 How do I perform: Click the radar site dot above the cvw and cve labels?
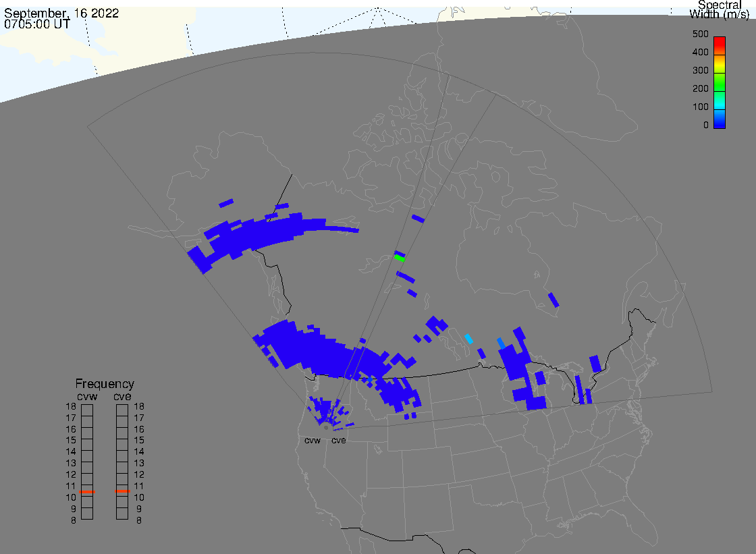326,428
